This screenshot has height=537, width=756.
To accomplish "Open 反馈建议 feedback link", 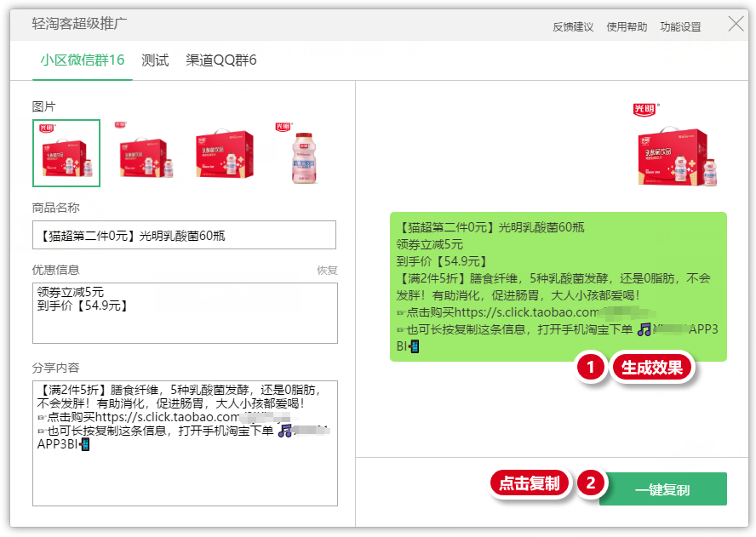I will tap(573, 27).
